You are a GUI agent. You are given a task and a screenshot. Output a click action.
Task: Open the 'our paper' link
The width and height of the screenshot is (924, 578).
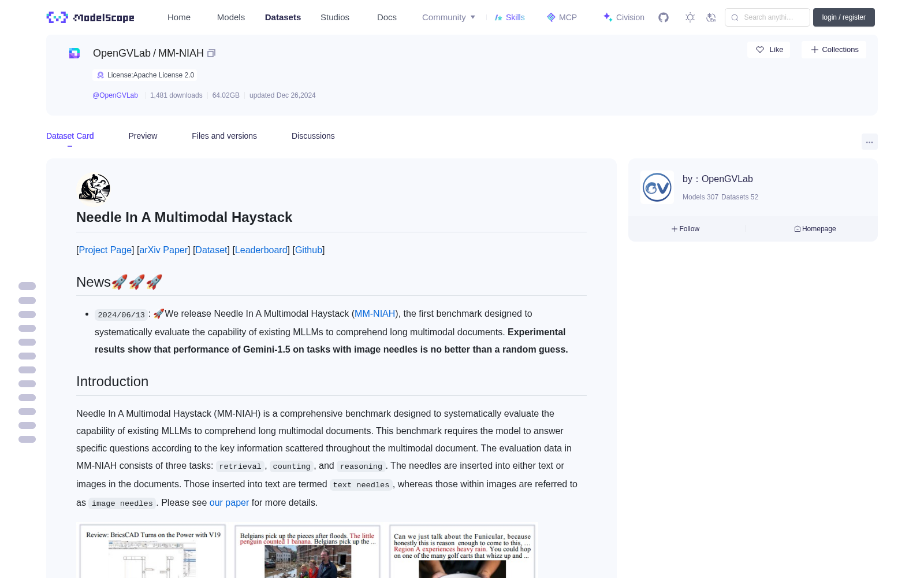coord(229,502)
